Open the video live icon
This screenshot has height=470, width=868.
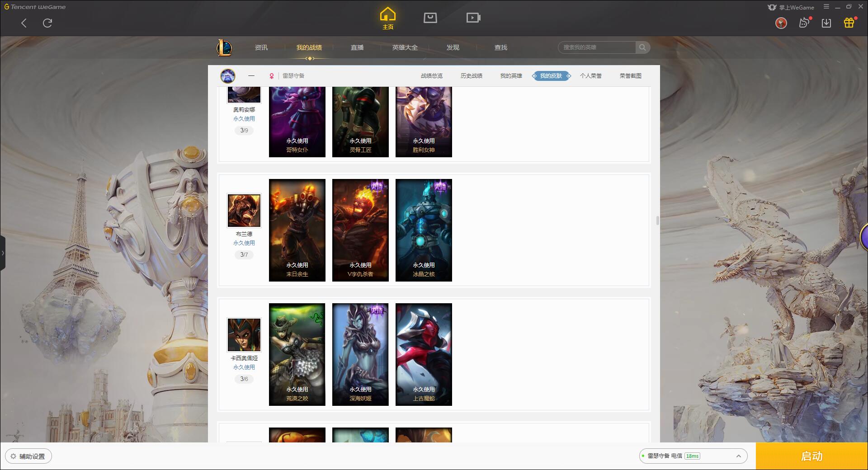pos(473,18)
